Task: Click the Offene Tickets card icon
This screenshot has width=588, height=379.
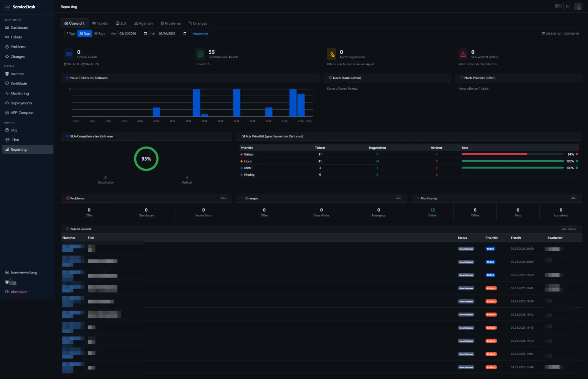Action: point(69,54)
